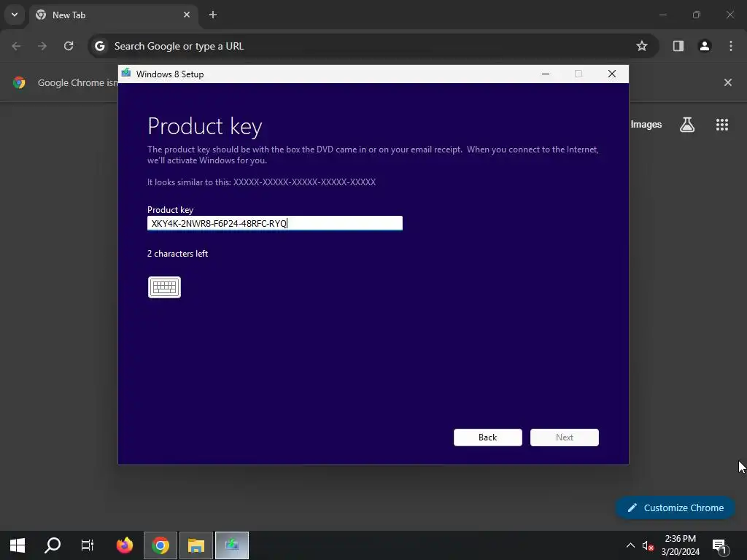The height and width of the screenshot is (560, 747).
Task: Open Chrome tab search dropdown arrow
Action: (x=15, y=15)
